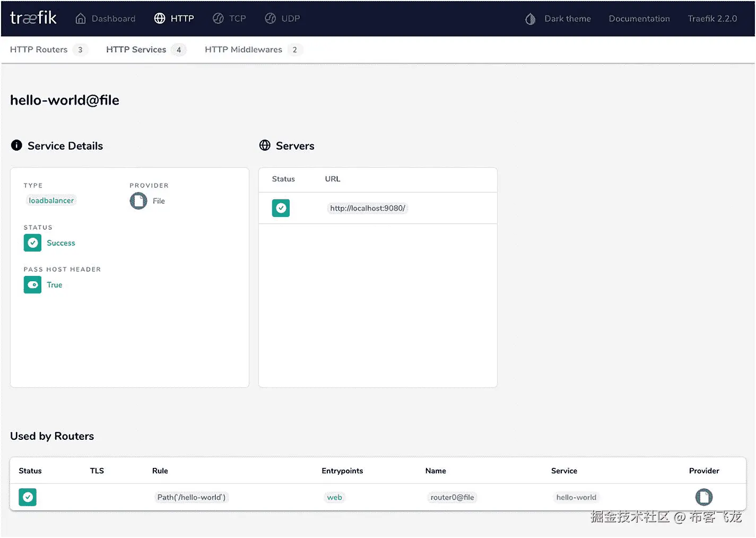
Task: Click the Rule column header
Action: [160, 471]
